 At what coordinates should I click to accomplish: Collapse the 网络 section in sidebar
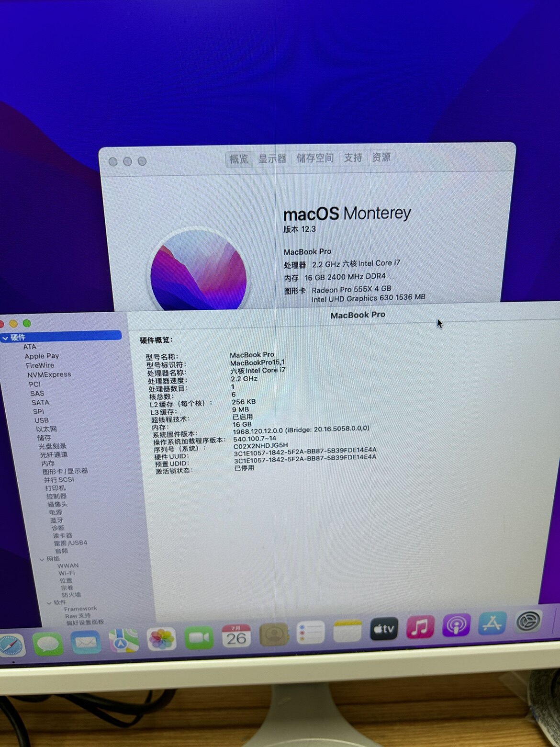[42, 559]
